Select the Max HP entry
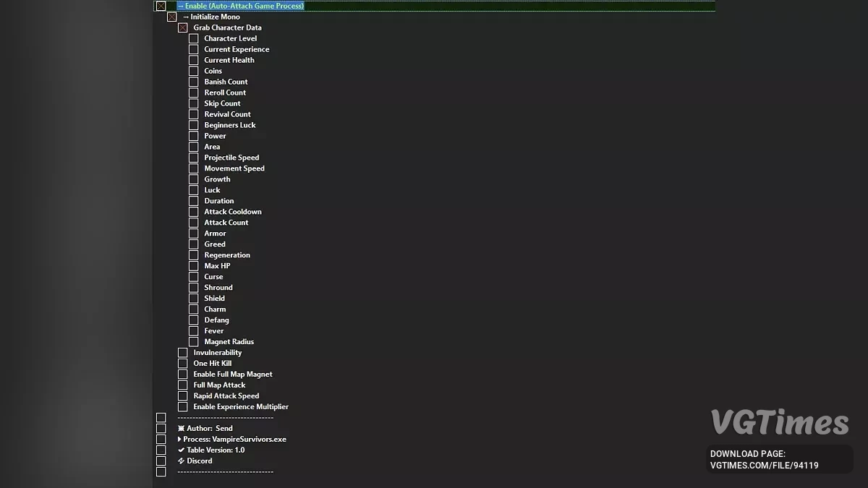This screenshot has width=868, height=488. click(x=217, y=266)
